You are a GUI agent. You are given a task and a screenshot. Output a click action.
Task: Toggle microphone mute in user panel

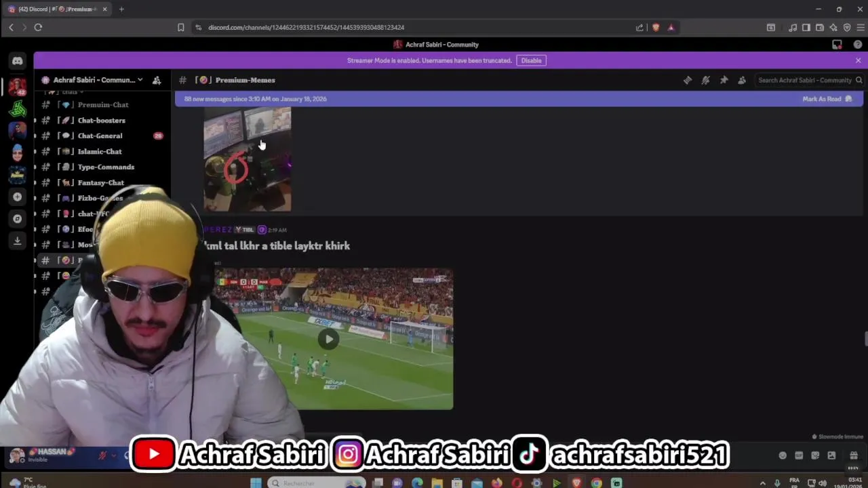click(103, 455)
